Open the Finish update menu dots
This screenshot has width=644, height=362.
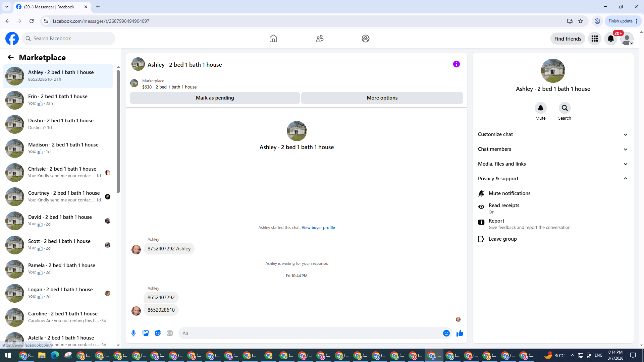click(x=637, y=21)
